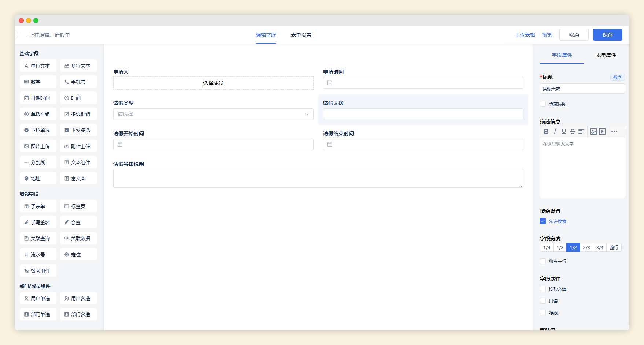This screenshot has height=345, width=644.
Task: Add a 用户多选 component
Action: click(x=78, y=299)
